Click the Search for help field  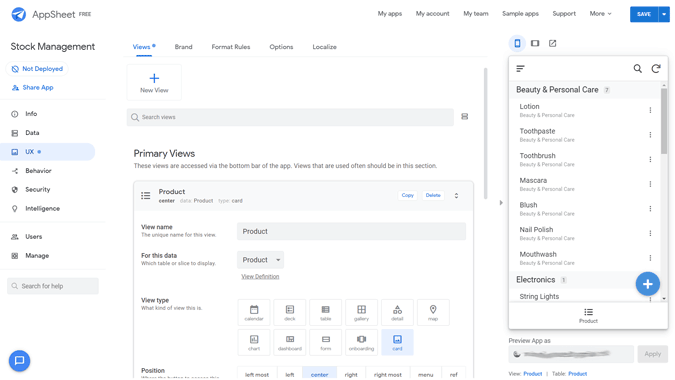(x=53, y=286)
